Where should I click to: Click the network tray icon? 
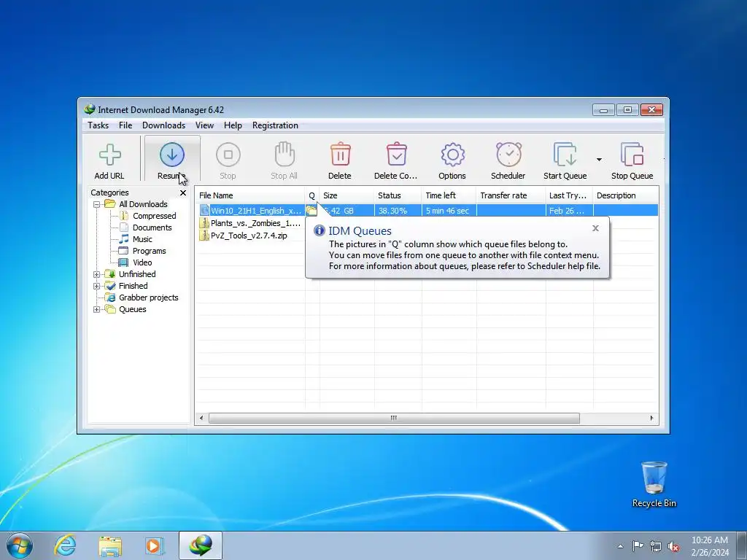pyautogui.click(x=656, y=546)
